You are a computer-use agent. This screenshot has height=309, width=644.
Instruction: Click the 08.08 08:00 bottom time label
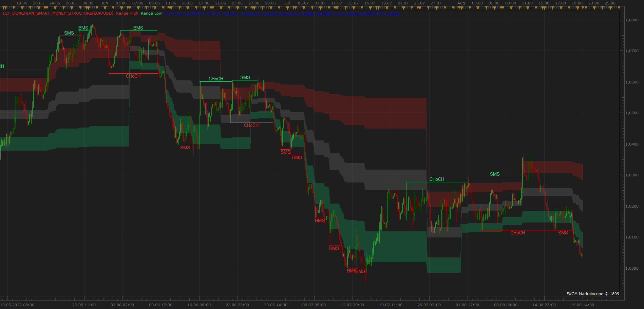506,305
